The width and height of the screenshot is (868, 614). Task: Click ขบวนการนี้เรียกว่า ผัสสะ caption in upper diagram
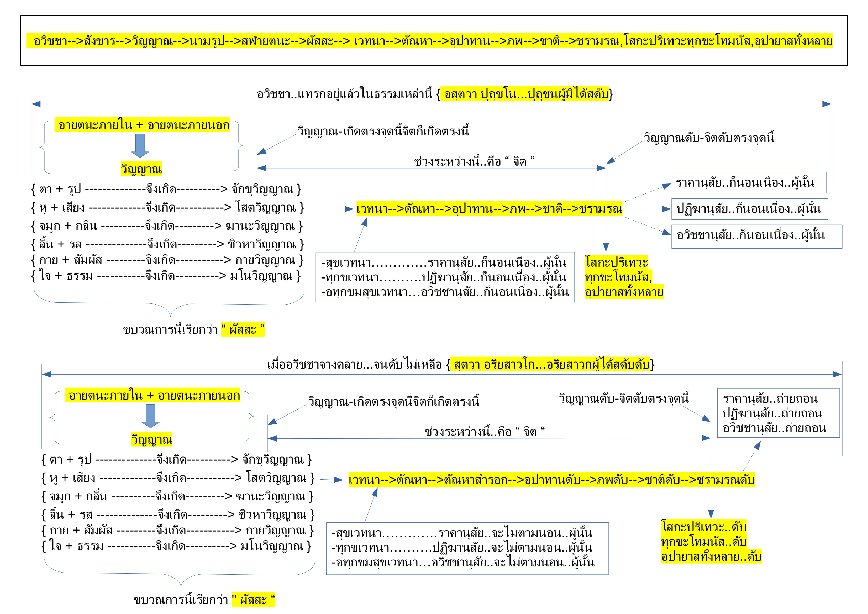[x=193, y=329]
